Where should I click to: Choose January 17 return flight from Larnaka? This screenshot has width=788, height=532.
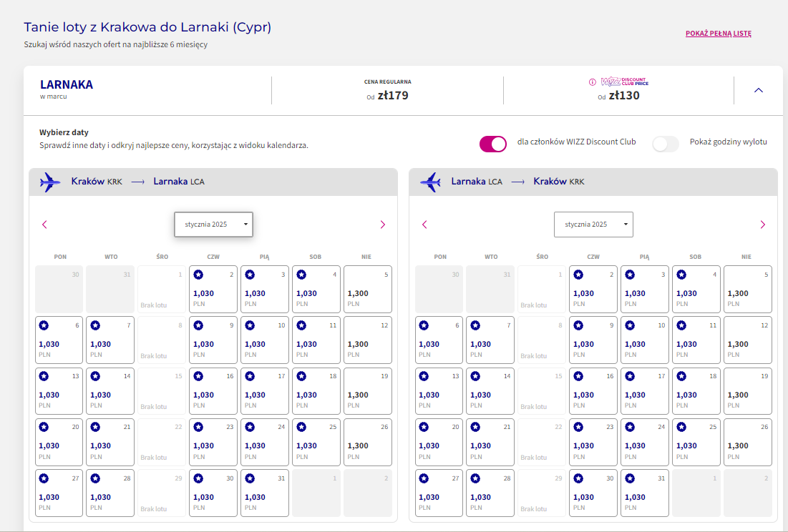[x=645, y=390]
